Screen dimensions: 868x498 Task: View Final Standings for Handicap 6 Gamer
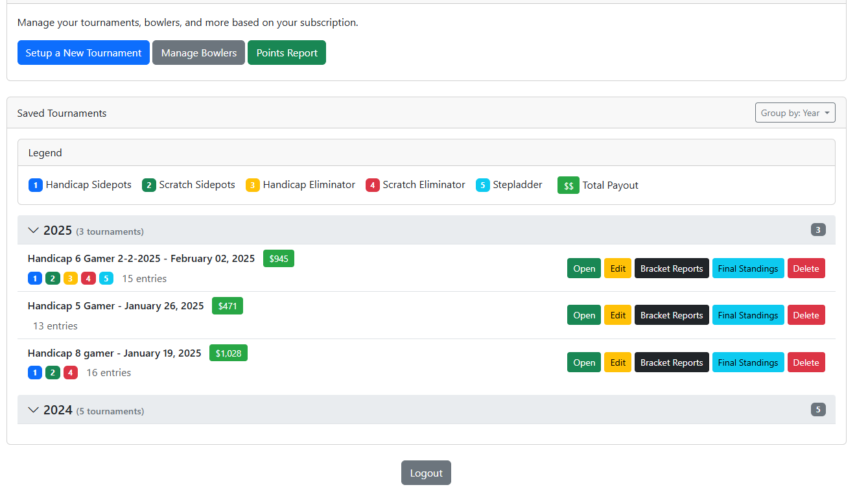748,268
